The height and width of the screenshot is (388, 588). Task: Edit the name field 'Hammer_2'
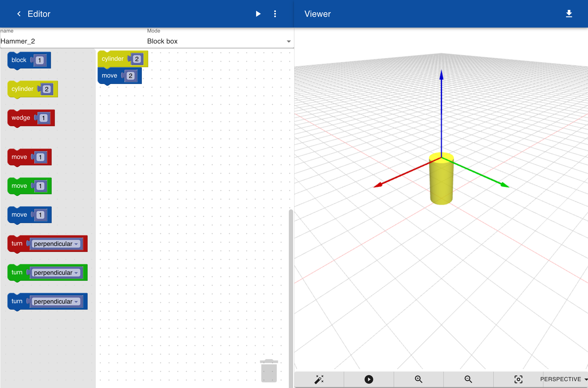tap(73, 41)
